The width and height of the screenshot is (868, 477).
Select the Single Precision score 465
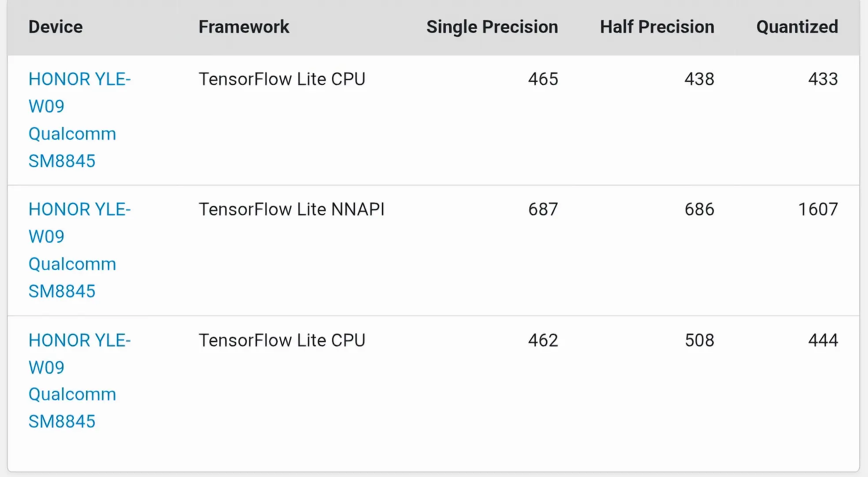point(543,79)
